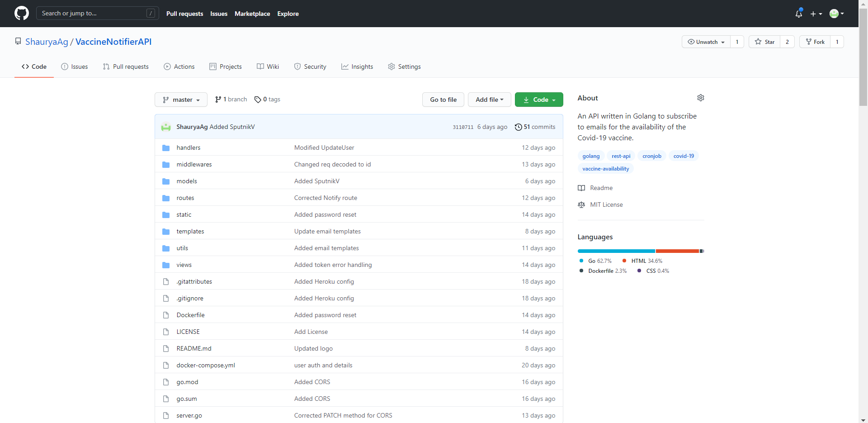This screenshot has width=868, height=423.
Task: Open the VaccineNotifierAPI repository link
Action: pyautogui.click(x=113, y=42)
